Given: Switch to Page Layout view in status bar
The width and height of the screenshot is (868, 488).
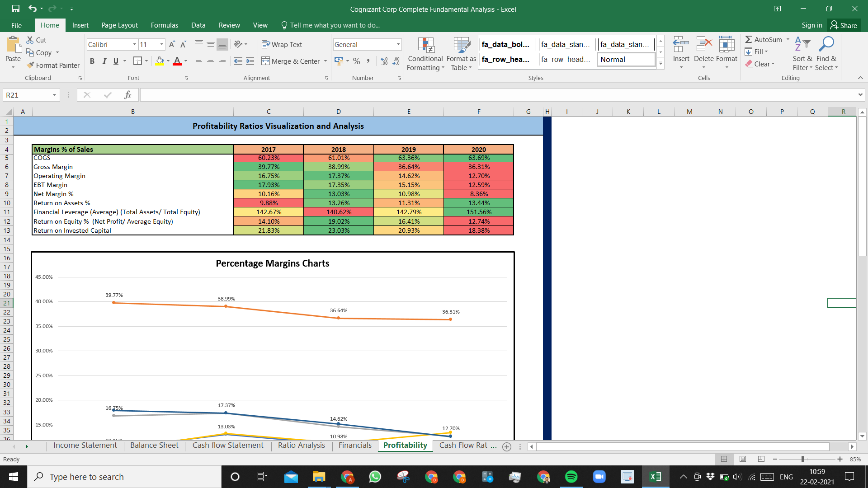Looking at the screenshot, I should 743,459.
